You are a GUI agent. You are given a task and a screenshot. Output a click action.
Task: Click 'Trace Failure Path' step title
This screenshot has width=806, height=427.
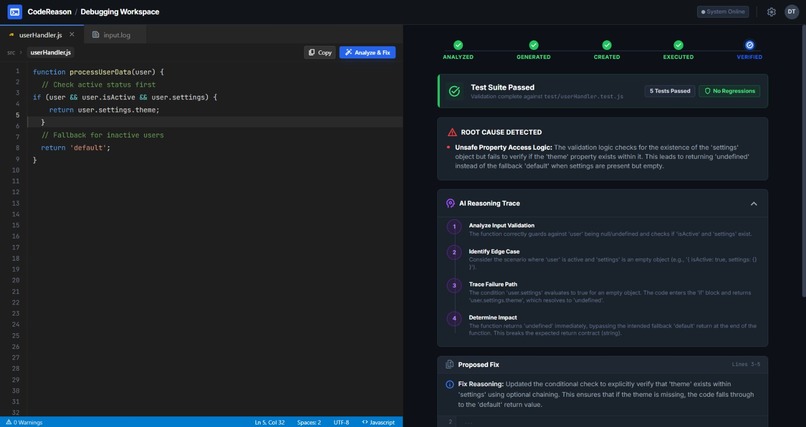coord(493,284)
